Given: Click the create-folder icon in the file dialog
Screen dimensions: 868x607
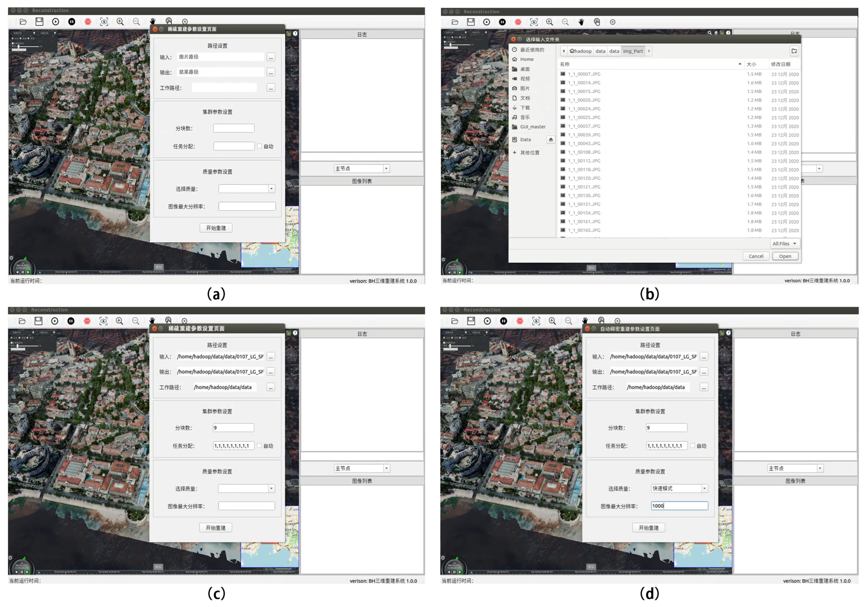Looking at the screenshot, I should pyautogui.click(x=794, y=51).
